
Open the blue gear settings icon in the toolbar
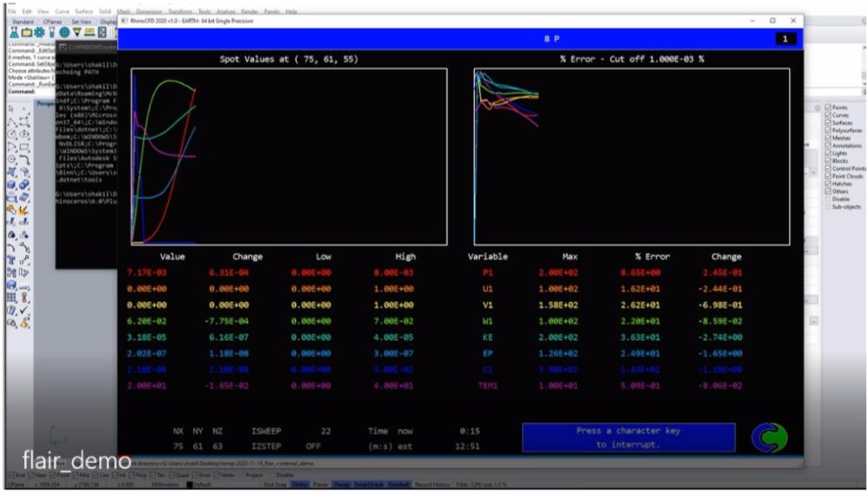click(39, 32)
